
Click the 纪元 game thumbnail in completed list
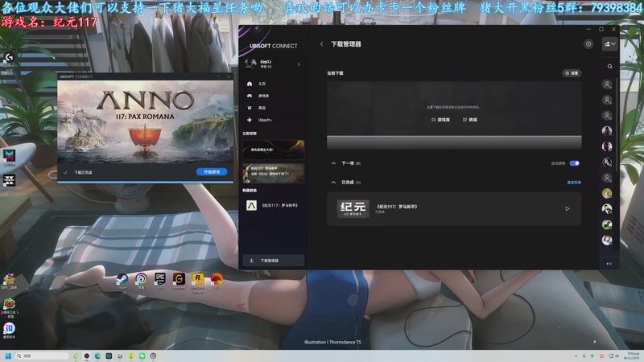[x=353, y=208]
